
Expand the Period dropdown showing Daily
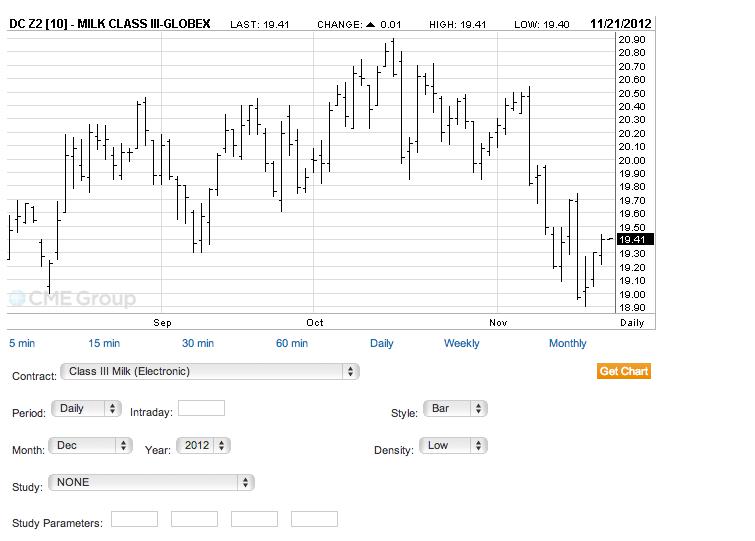click(85, 408)
